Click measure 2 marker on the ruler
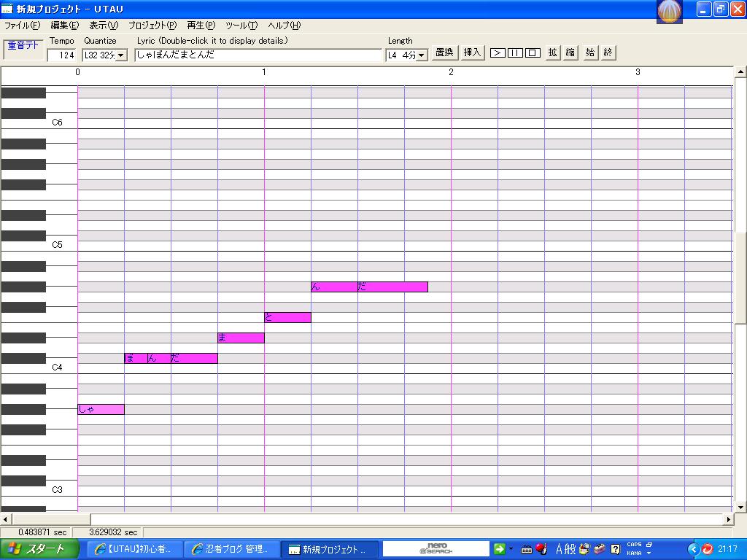This screenshot has height=560, width=747. [x=451, y=72]
